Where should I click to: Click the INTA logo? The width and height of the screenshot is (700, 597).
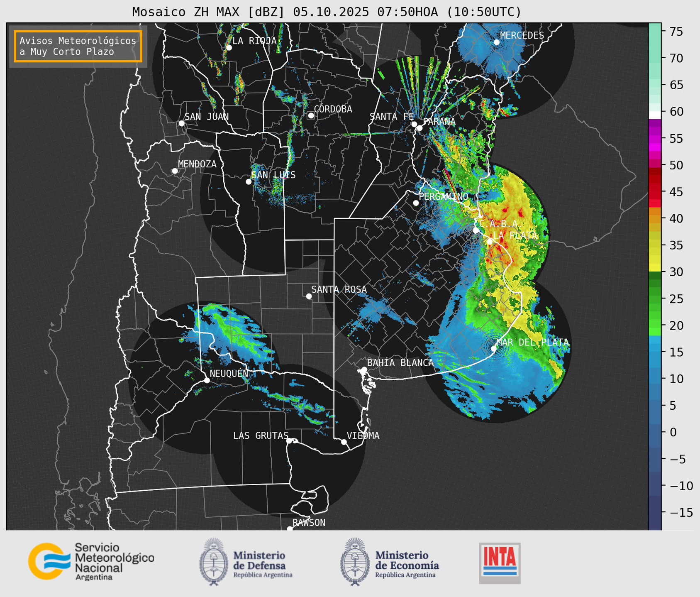[500, 563]
